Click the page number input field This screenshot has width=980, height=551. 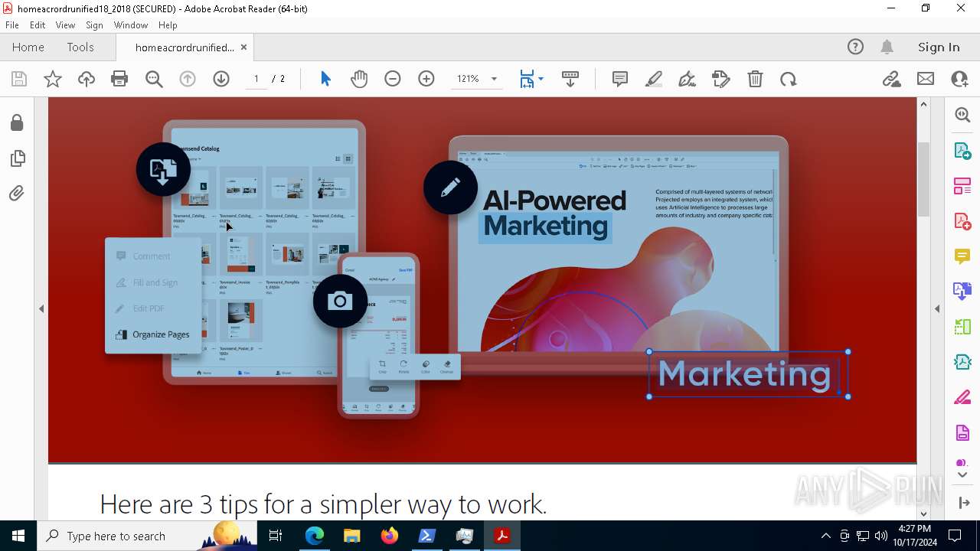pyautogui.click(x=256, y=79)
